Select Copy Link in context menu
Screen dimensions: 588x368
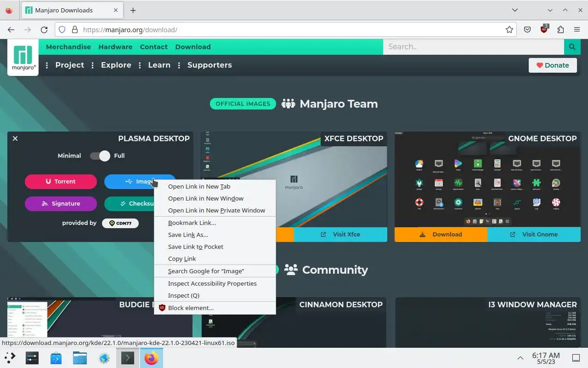click(x=215, y=259)
